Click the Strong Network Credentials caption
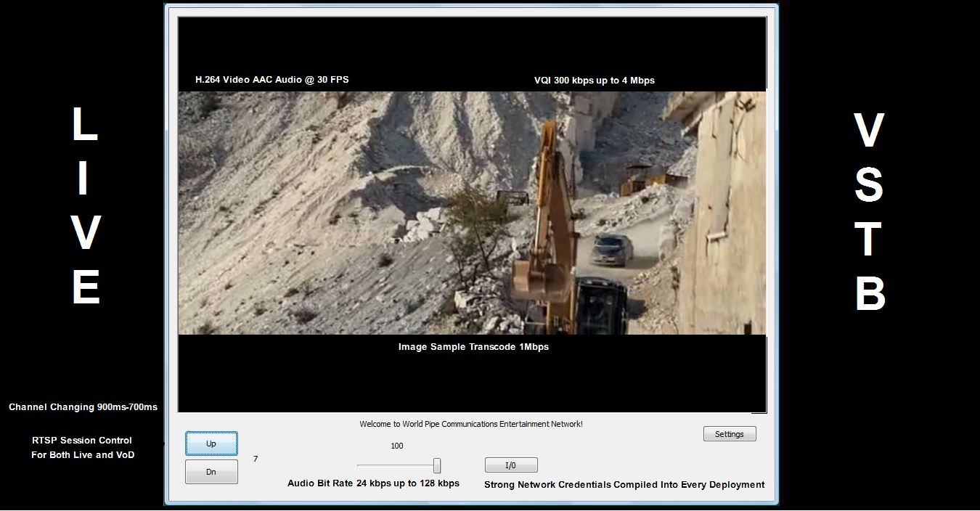The height and width of the screenshot is (511, 980). [x=624, y=485]
